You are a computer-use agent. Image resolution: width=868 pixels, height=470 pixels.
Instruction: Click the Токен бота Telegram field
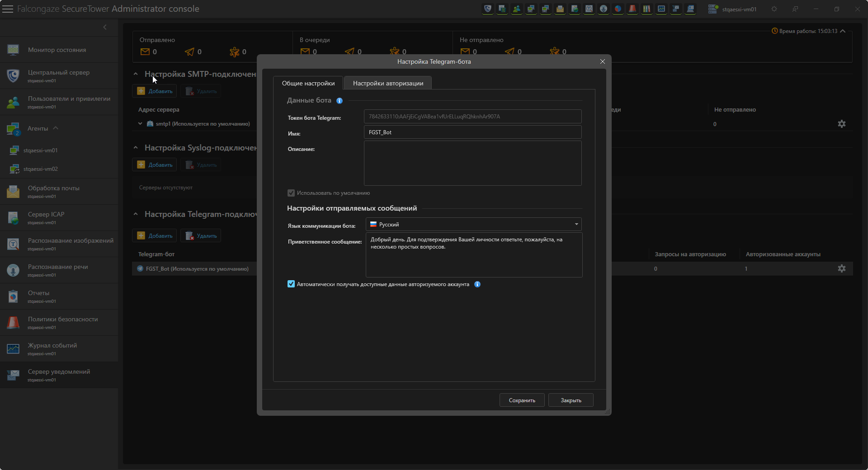click(472, 116)
